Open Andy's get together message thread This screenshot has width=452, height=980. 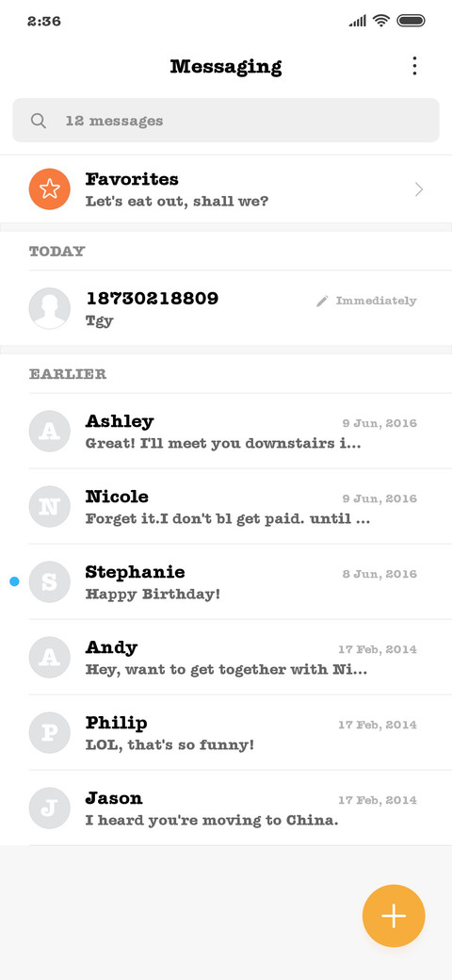pyautogui.click(x=226, y=657)
